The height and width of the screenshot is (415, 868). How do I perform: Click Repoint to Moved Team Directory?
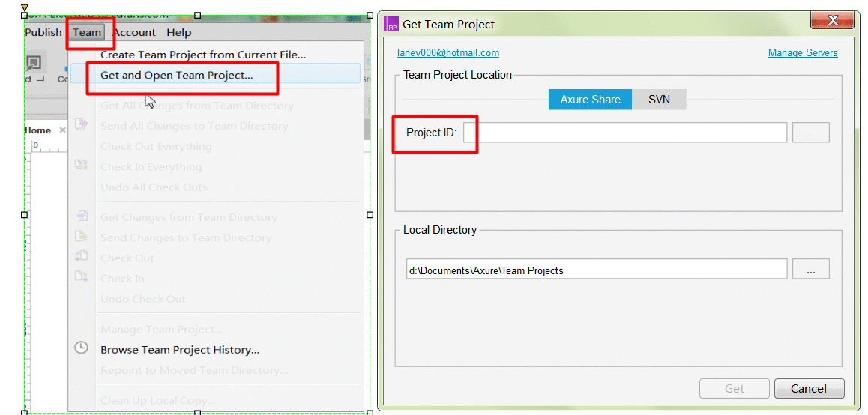(193, 370)
